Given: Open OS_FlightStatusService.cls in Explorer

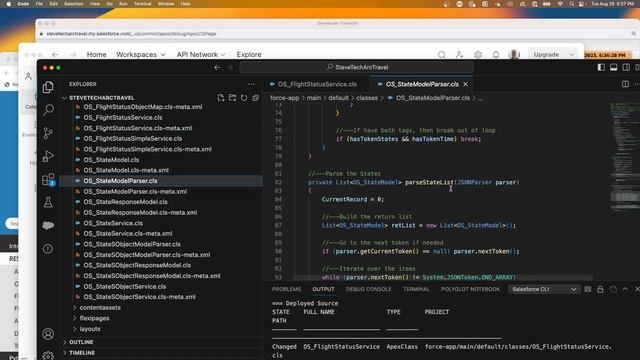Looking at the screenshot, I should coord(122,118).
